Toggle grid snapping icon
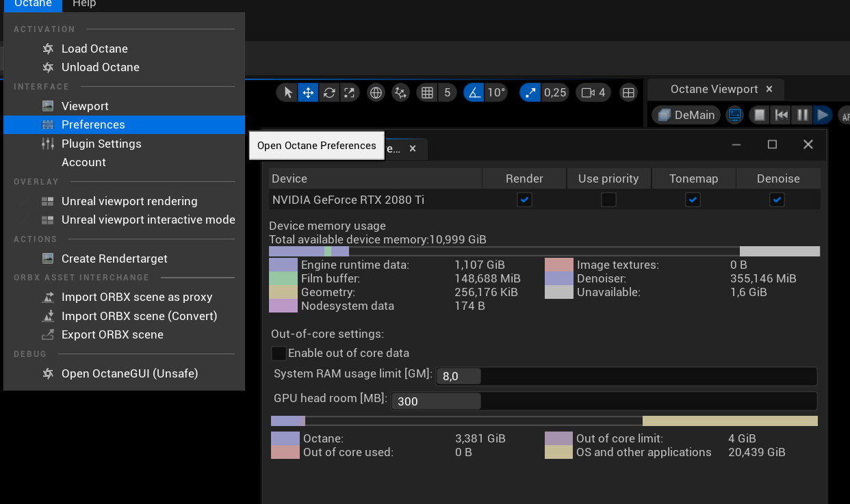The width and height of the screenshot is (850, 504). 428,92
